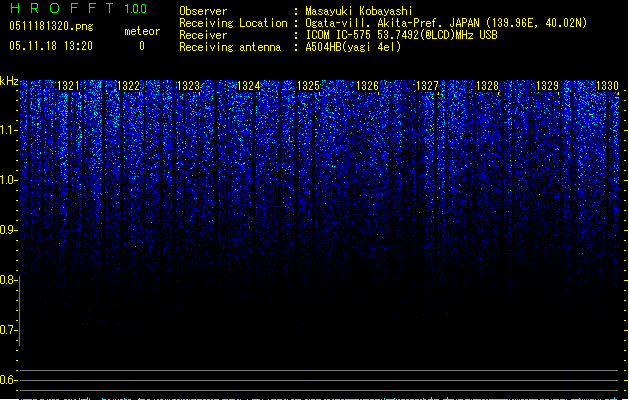Click the 1330 time marker

tap(607, 86)
